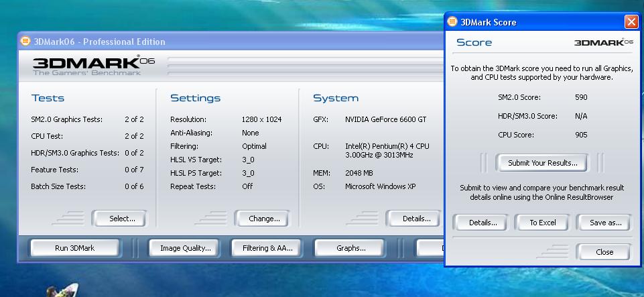Screen dimensions: 644x297
Task: Click the 3DMark Score dialog title icon
Action: point(452,22)
